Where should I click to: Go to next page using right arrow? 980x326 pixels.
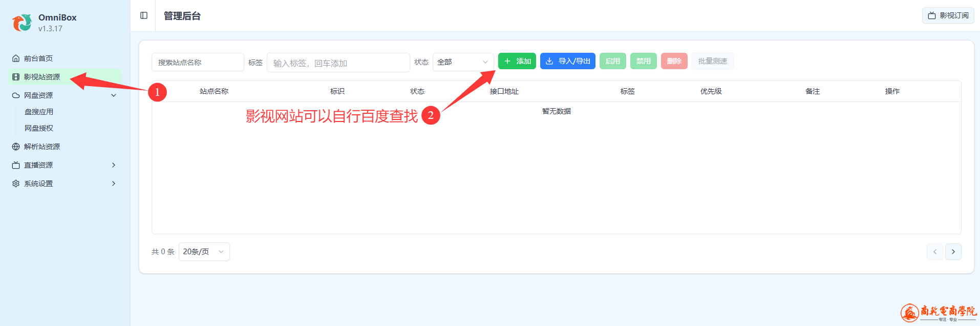click(x=953, y=252)
